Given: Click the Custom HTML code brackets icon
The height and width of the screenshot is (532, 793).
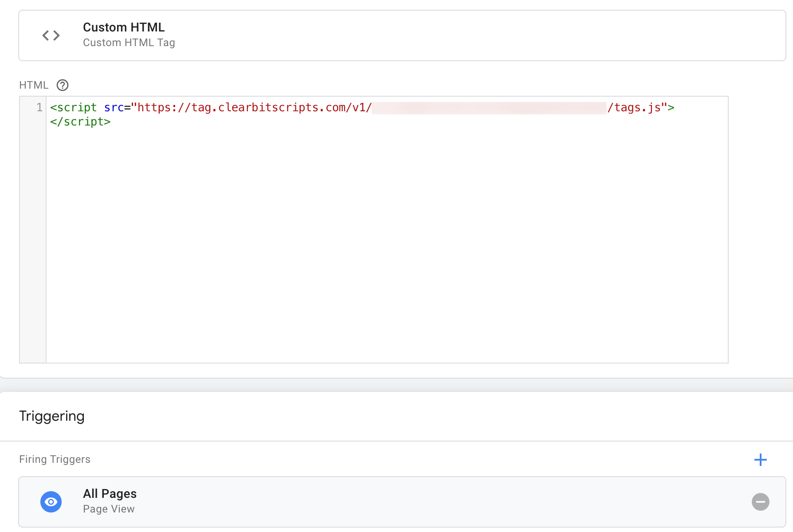Looking at the screenshot, I should [51, 35].
